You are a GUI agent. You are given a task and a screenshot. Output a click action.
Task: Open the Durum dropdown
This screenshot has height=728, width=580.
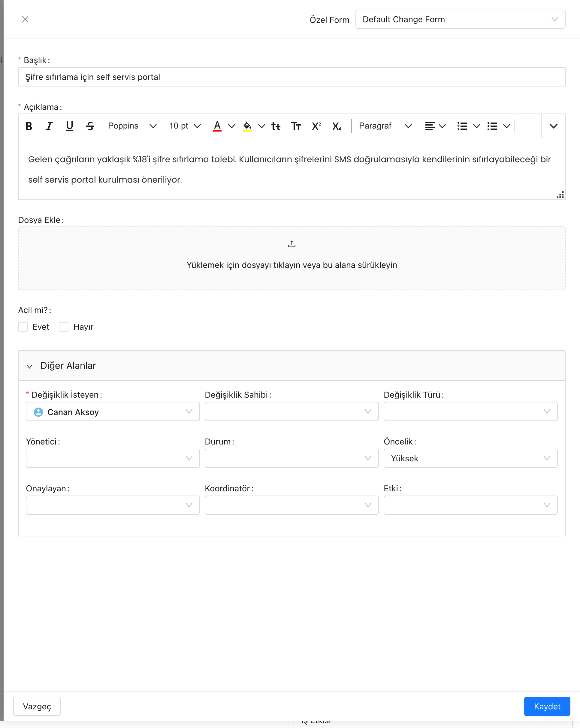292,459
